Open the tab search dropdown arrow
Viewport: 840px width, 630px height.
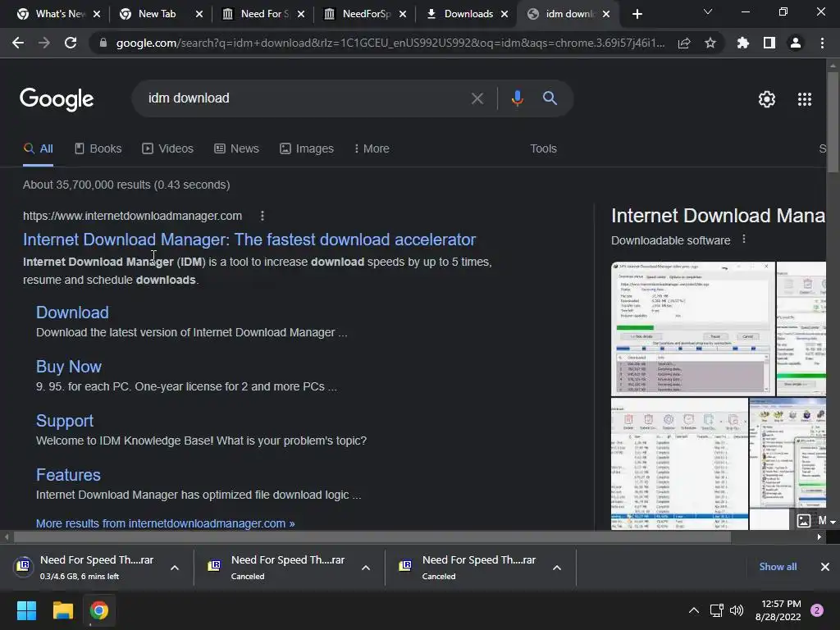[708, 11]
